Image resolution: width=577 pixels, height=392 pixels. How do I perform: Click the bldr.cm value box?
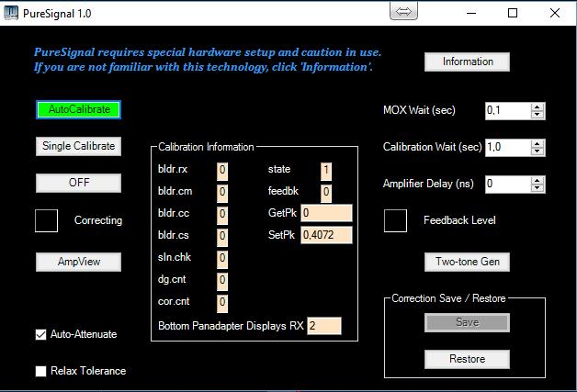tap(222, 194)
